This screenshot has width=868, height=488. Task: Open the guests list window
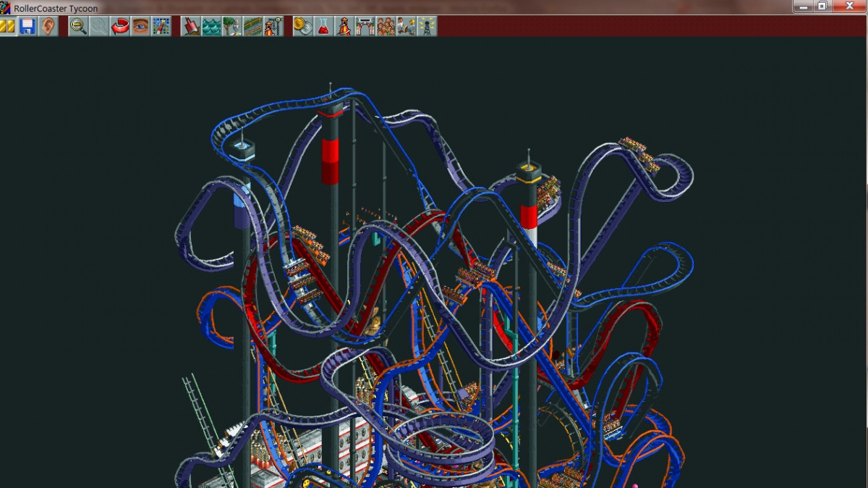click(x=384, y=28)
